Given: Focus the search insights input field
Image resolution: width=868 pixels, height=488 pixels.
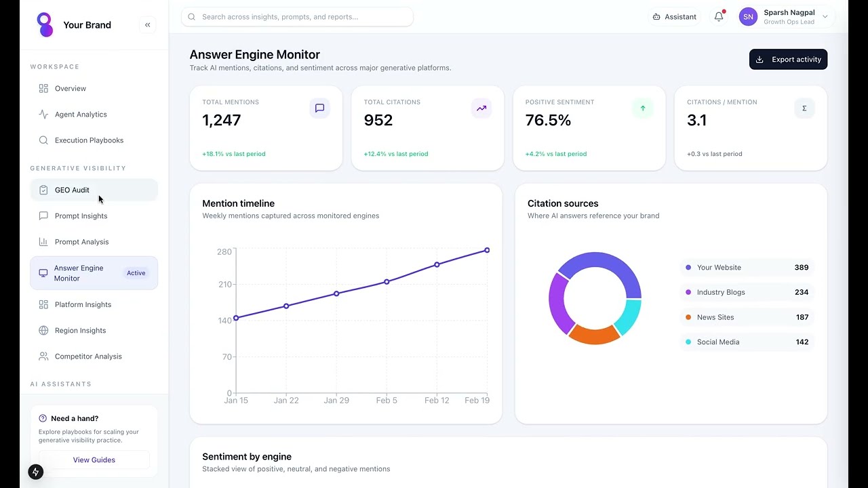Looking at the screenshot, I should pos(297,17).
